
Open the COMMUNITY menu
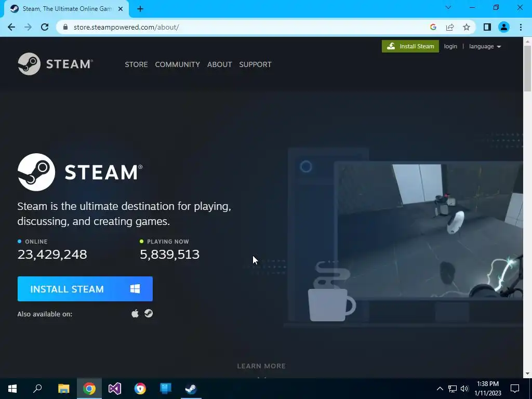[178, 64]
